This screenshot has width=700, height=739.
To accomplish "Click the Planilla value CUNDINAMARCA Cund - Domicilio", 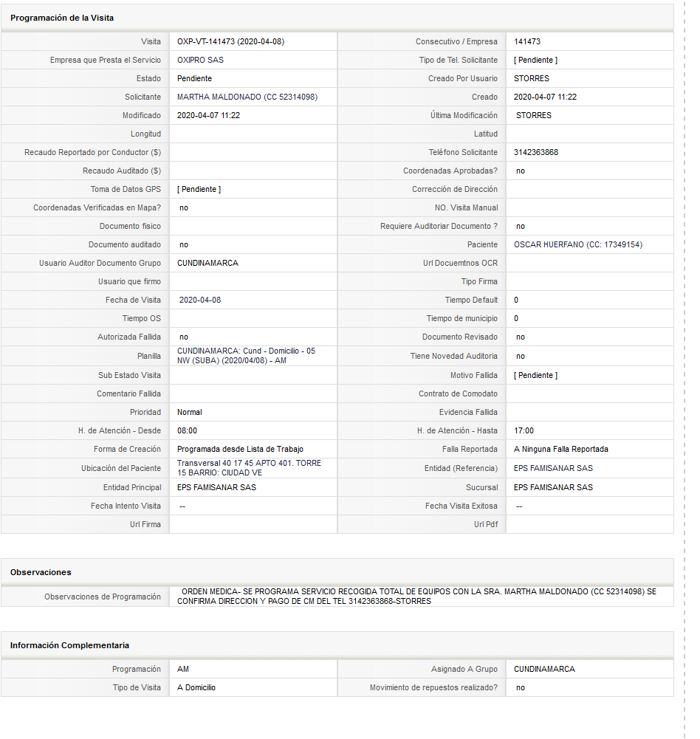I will tap(246, 356).
